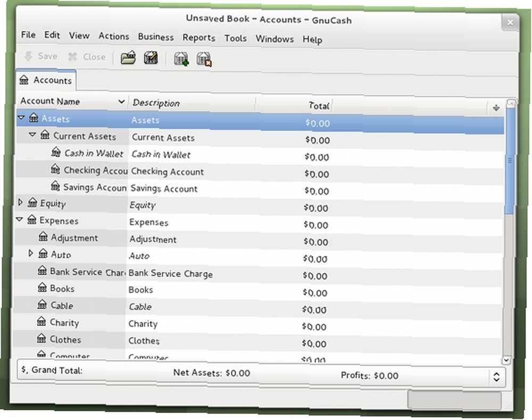This screenshot has width=532, height=420.
Task: Click the bank icon beside Auto
Action: tap(43, 253)
